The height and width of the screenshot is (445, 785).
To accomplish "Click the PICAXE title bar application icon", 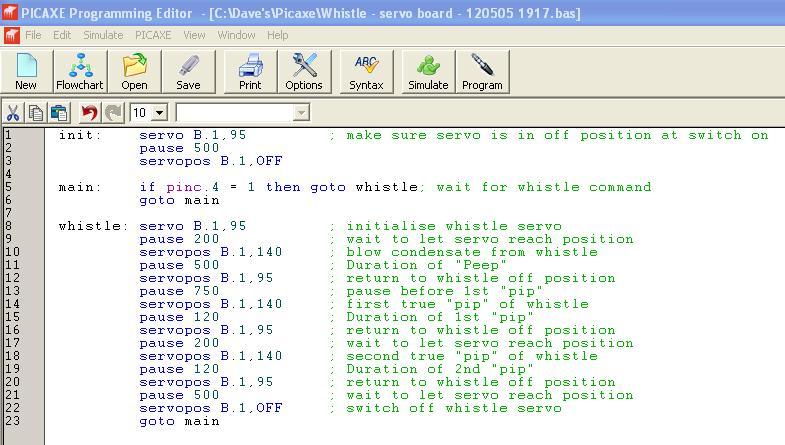I will 10,13.
